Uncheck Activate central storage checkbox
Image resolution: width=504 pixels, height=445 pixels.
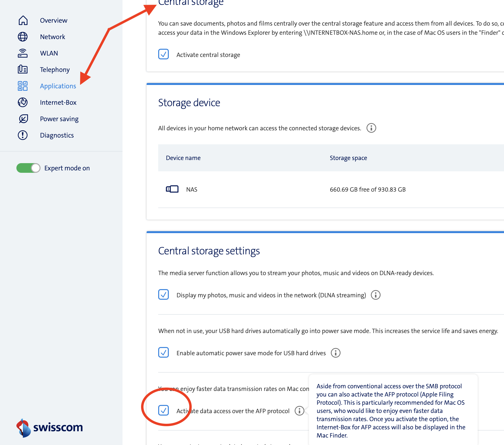point(163,54)
